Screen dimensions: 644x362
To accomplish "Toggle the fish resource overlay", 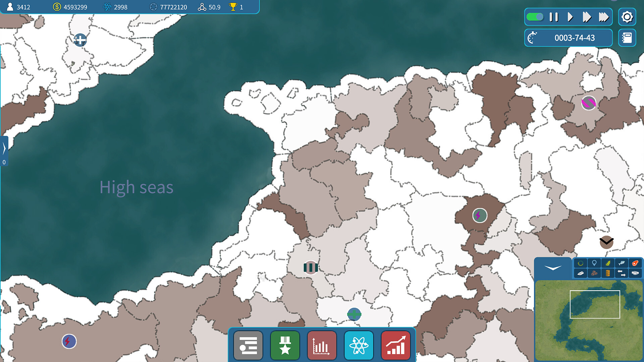I will point(622,263).
